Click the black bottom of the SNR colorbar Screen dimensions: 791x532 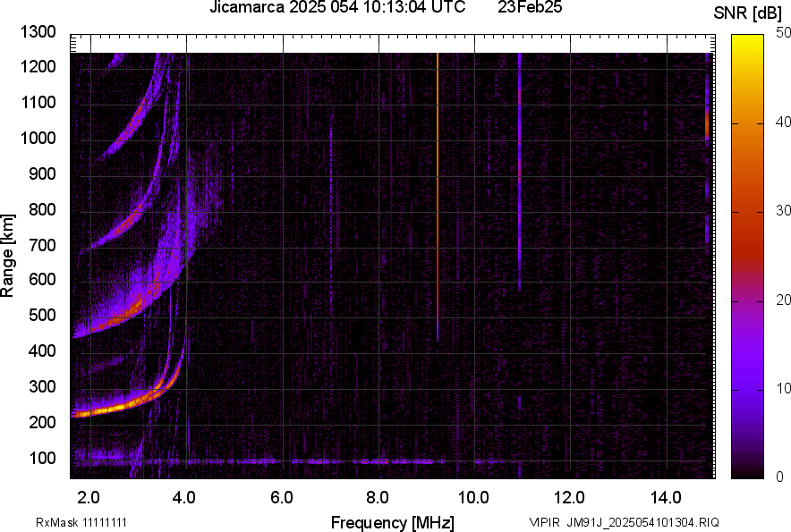[x=746, y=473]
